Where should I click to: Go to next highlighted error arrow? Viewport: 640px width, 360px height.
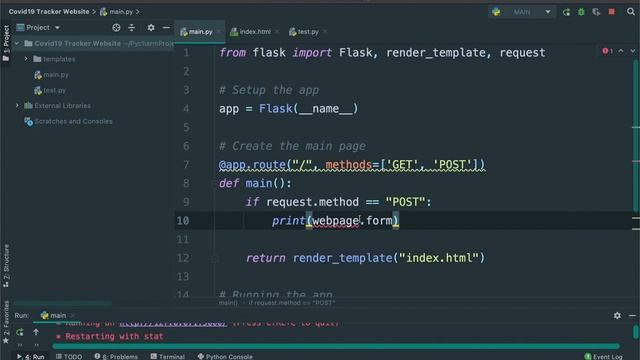[x=632, y=51]
